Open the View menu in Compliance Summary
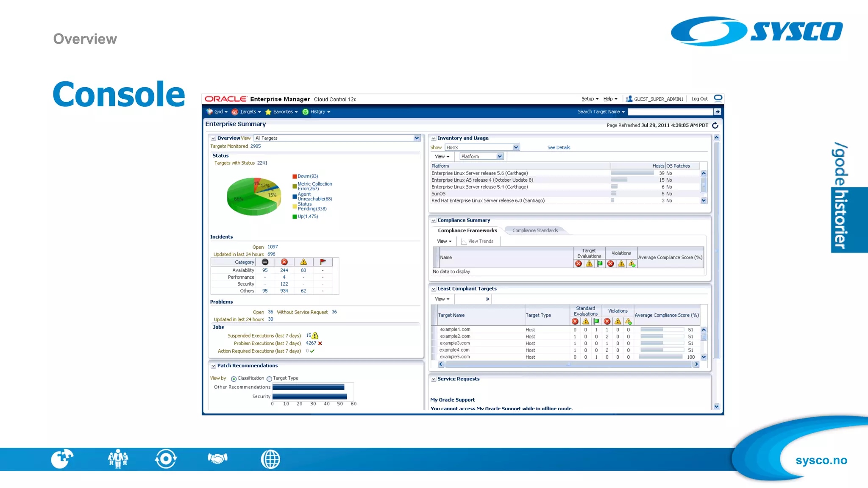Screen dimensions: 868x488 [444, 241]
